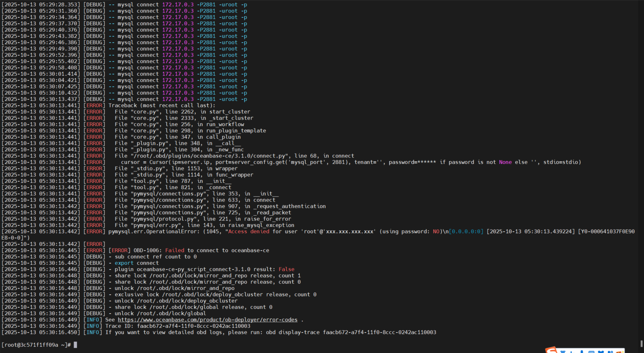Open the oceanbase.com error-codes link
Image resolution: width=644 pixels, height=353 pixels.
pyautogui.click(x=208, y=320)
